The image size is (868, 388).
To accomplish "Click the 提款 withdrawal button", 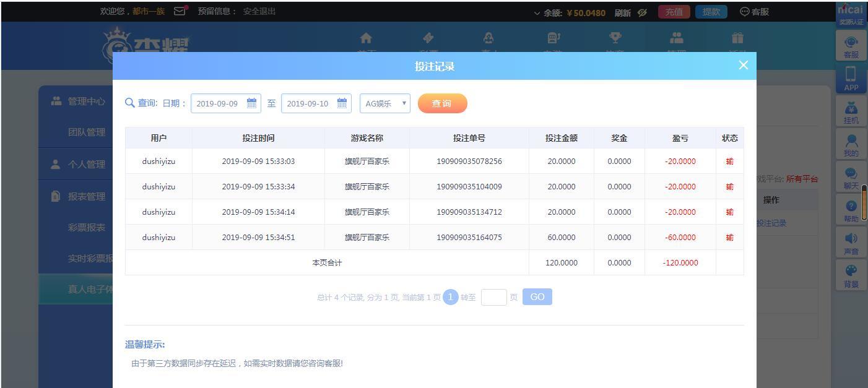I will click(x=711, y=11).
